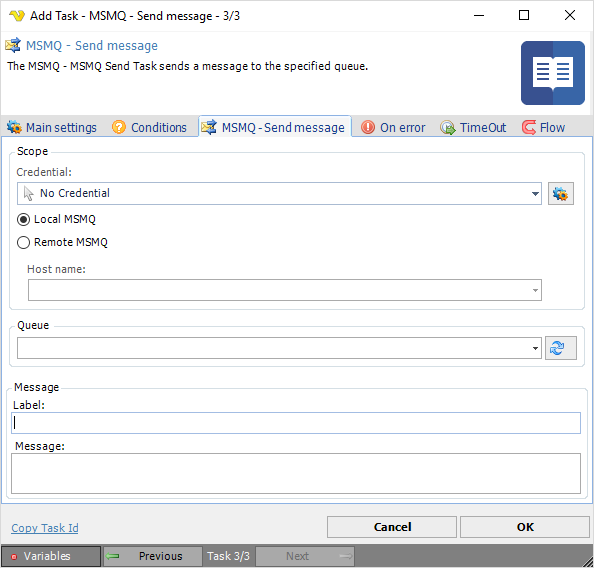
Task: Open the Queue dropdown list
Action: [x=535, y=348]
